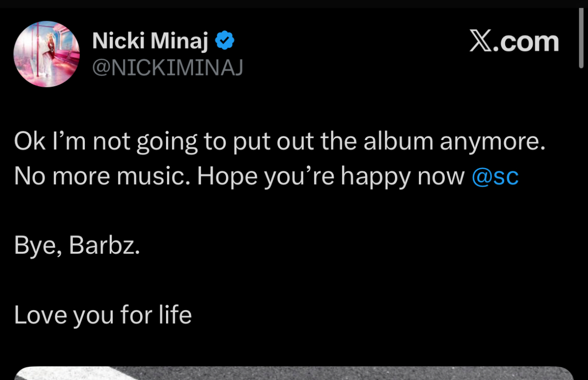Open the attached image preview below the tweet
The height and width of the screenshot is (380, 588).
[294, 373]
